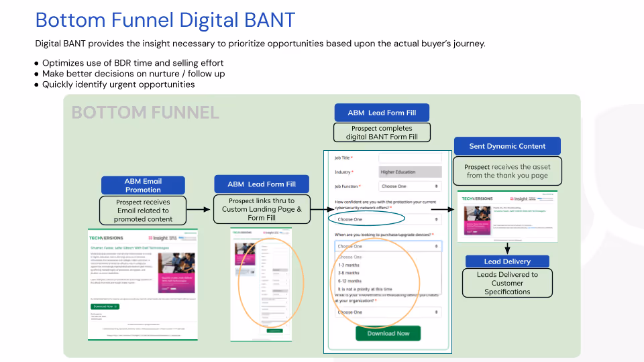Click the Job Title input field
This screenshot has height=362, width=644.
pos(410,158)
